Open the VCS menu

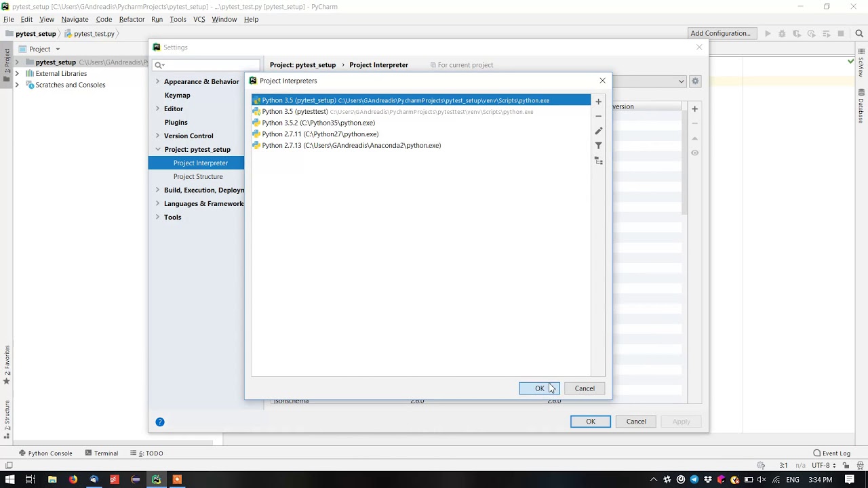(x=199, y=19)
